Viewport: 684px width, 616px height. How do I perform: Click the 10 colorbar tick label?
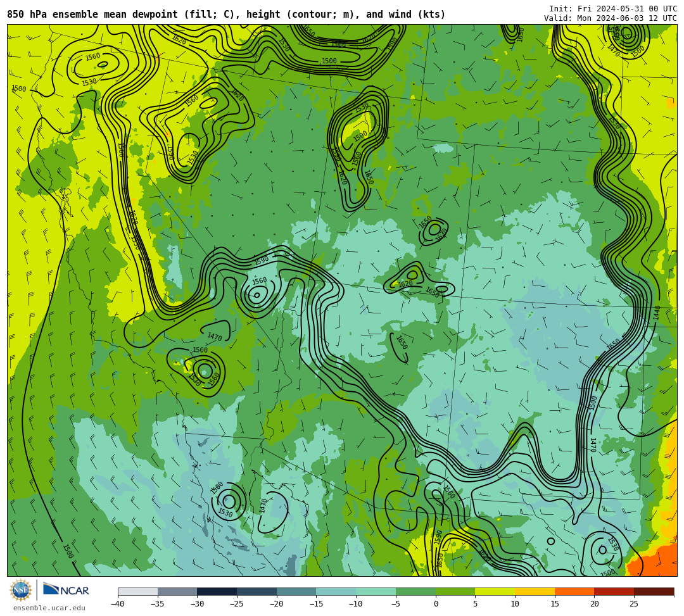(x=515, y=604)
